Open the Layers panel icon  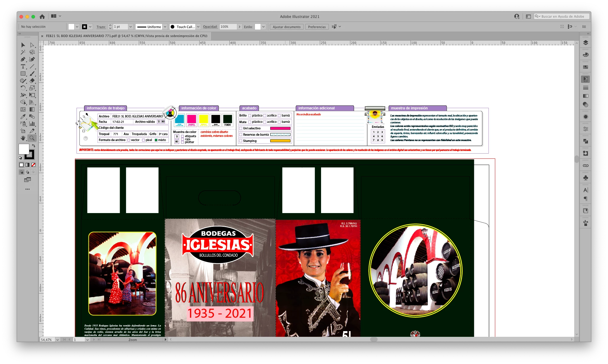pos(586,43)
